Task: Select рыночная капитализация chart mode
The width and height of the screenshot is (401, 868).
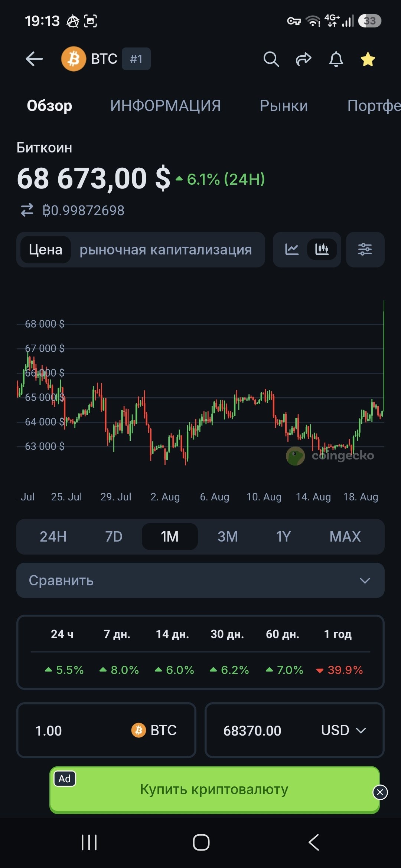Action: pos(166,250)
